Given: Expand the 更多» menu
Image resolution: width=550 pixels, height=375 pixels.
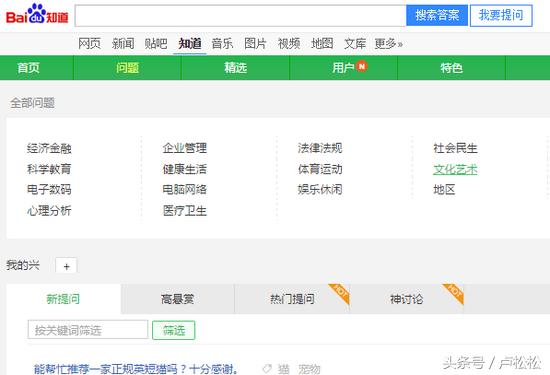Looking at the screenshot, I should click(x=388, y=43).
